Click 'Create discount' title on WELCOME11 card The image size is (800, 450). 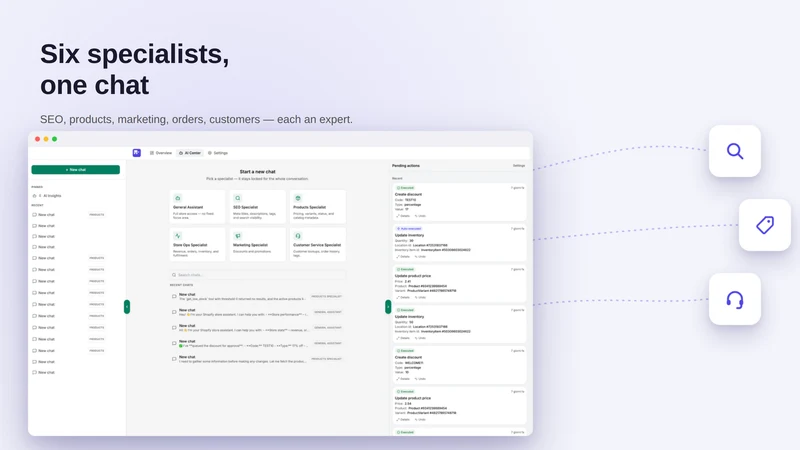pos(408,358)
